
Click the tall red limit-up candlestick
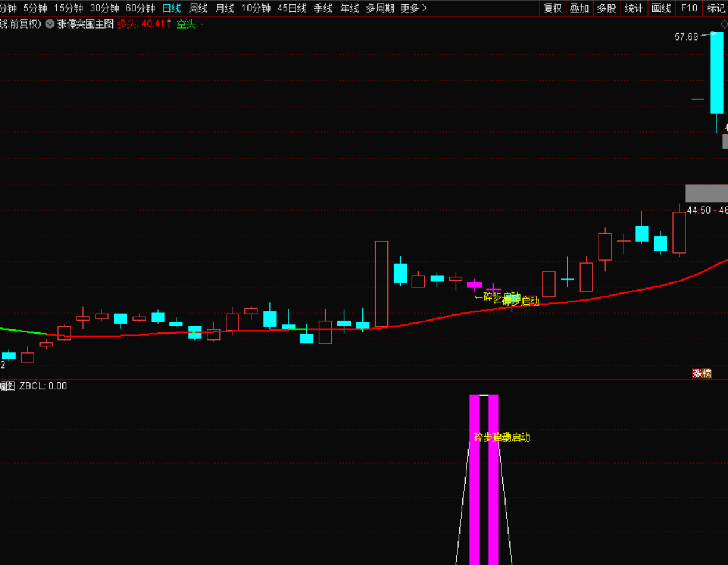381,284
